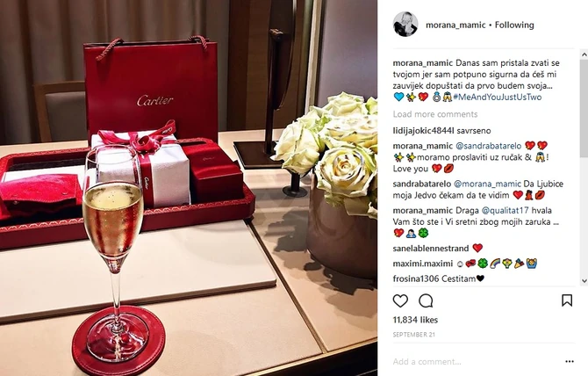Open maximi.maximi profile

tap(423, 264)
